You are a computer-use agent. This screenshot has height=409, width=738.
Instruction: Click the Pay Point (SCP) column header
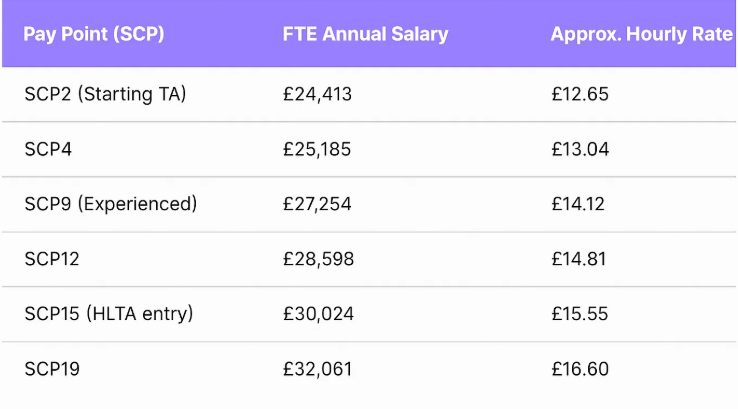(x=94, y=34)
